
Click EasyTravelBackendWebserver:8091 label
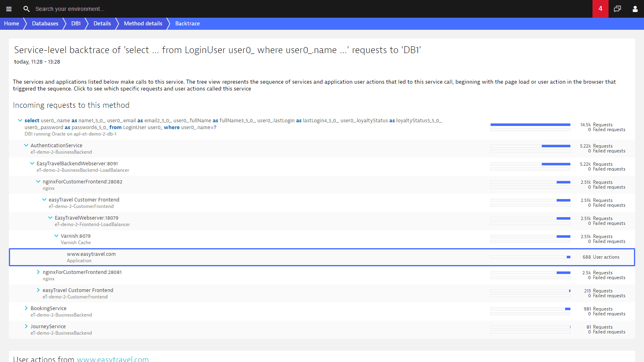(x=77, y=164)
